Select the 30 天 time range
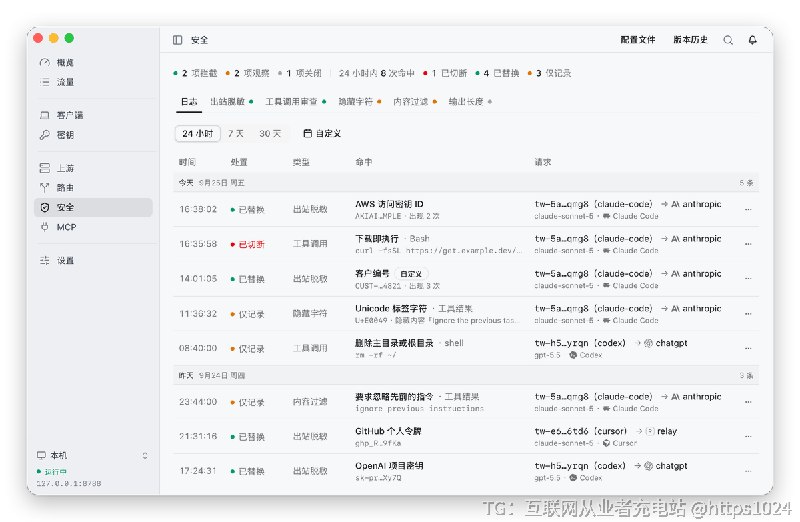 (x=270, y=133)
